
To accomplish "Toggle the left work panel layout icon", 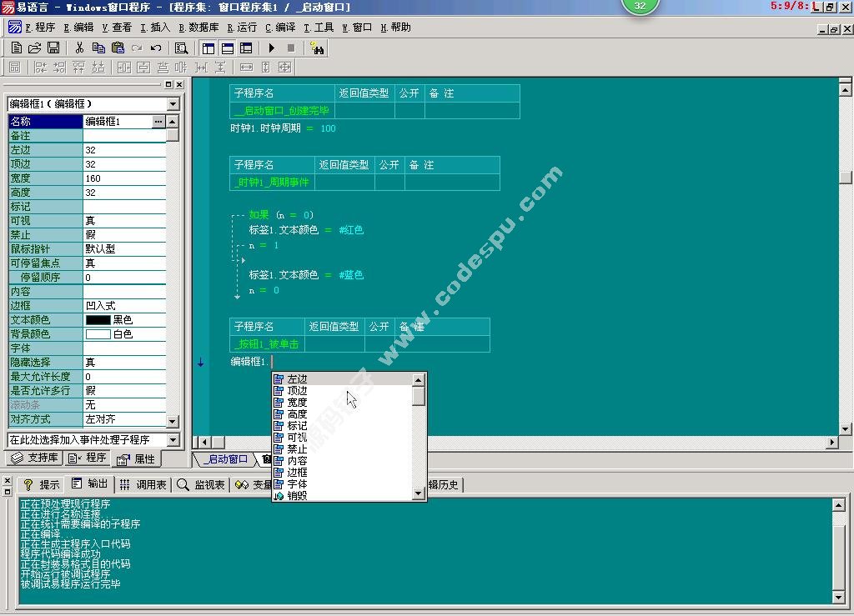I will pyautogui.click(x=208, y=48).
